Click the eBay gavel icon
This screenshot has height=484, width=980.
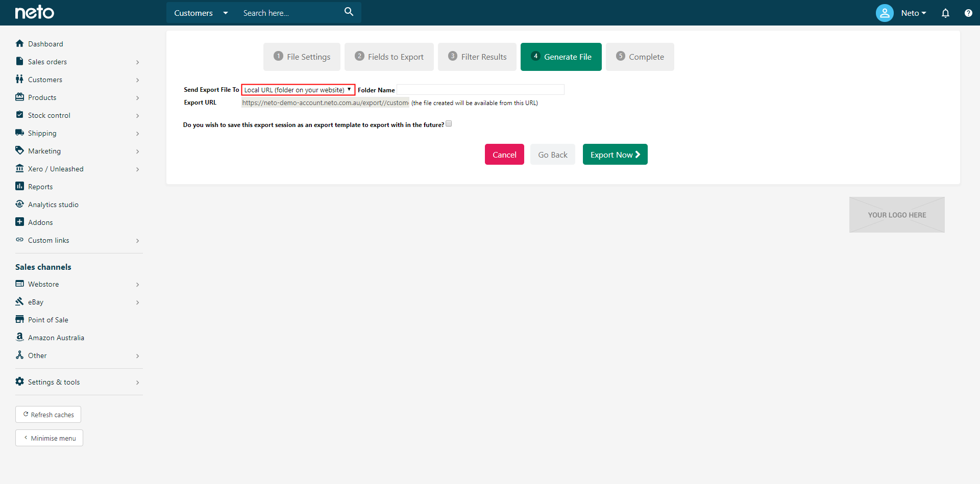(x=20, y=301)
